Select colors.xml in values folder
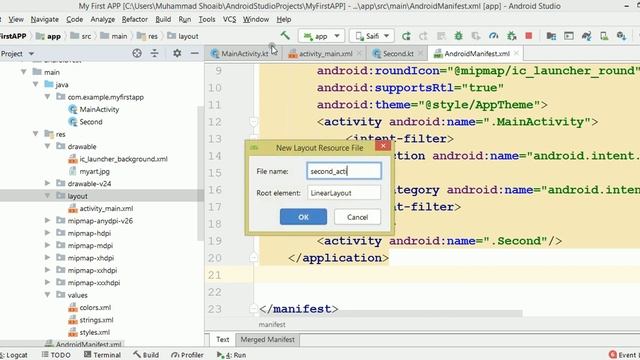 coord(95,307)
